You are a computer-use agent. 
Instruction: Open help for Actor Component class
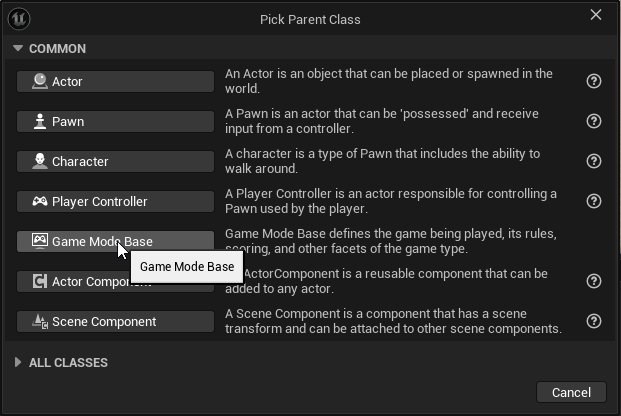pyautogui.click(x=594, y=281)
